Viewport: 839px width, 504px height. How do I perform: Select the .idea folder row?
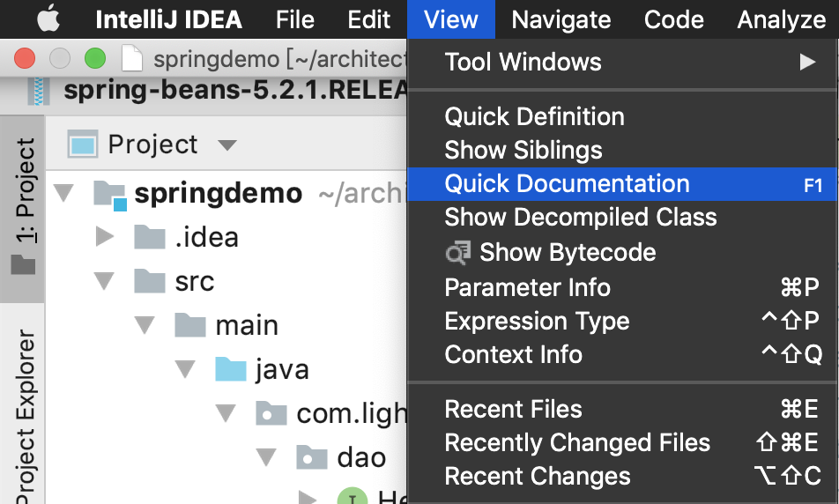tap(206, 237)
